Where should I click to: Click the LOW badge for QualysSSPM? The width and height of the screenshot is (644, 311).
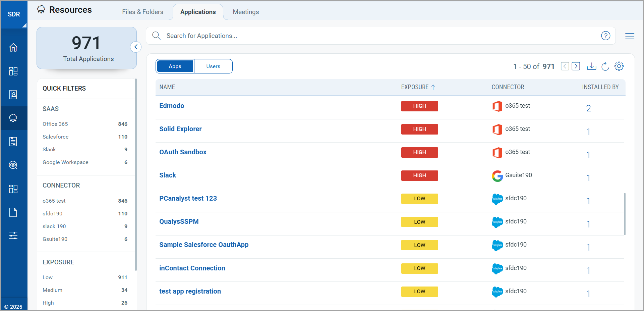pyautogui.click(x=419, y=222)
